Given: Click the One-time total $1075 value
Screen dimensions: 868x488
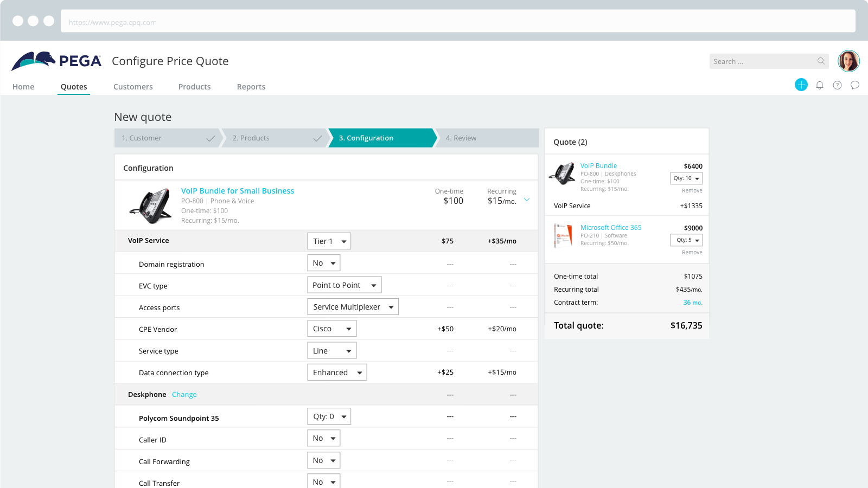Looking at the screenshot, I should [x=693, y=277].
